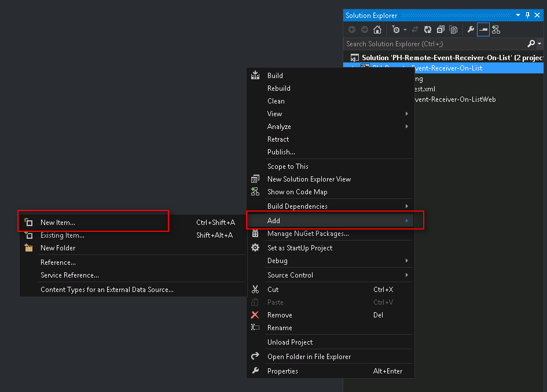Click the red Remove X icon
Image resolution: width=547 pixels, height=392 pixels.
(255, 315)
